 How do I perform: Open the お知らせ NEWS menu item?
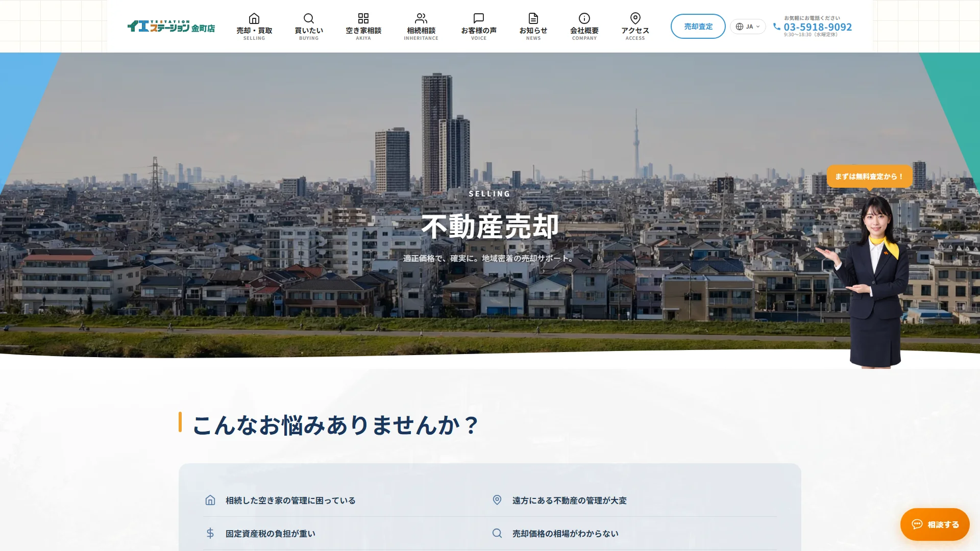[533, 27]
